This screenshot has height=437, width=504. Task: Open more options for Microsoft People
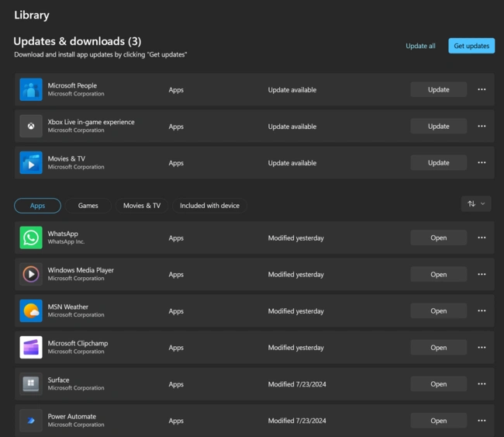[482, 89]
